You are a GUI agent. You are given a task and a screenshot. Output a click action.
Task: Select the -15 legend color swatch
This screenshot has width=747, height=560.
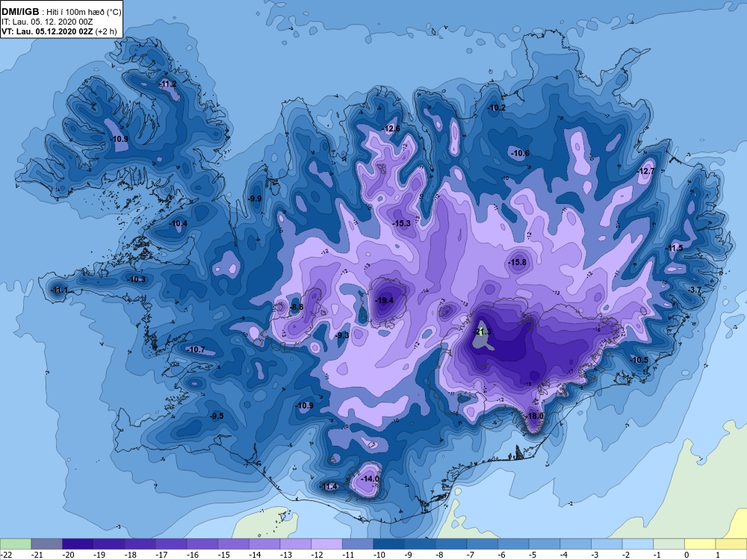coord(233,544)
